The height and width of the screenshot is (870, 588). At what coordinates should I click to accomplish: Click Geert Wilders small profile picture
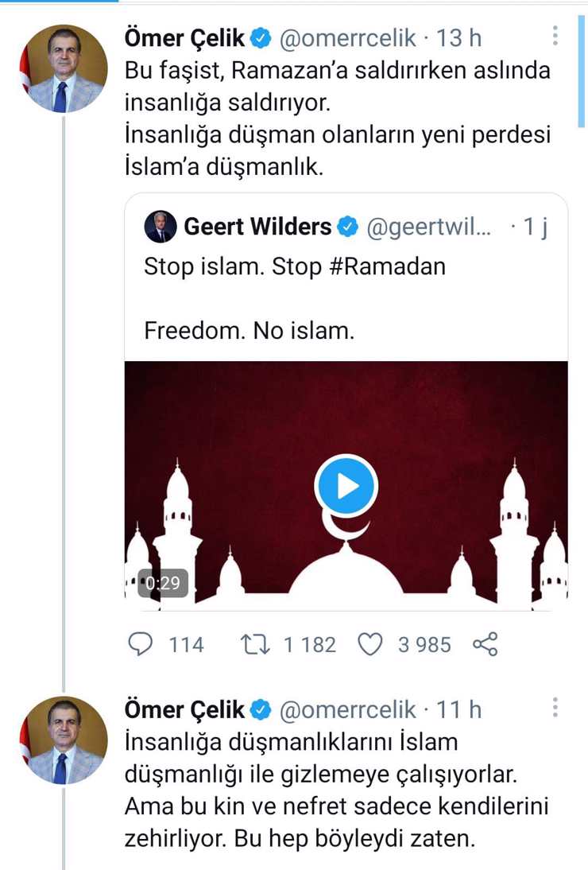click(x=160, y=227)
